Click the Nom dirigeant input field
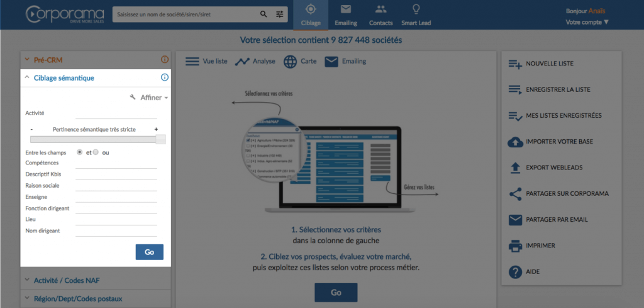 [116, 231]
